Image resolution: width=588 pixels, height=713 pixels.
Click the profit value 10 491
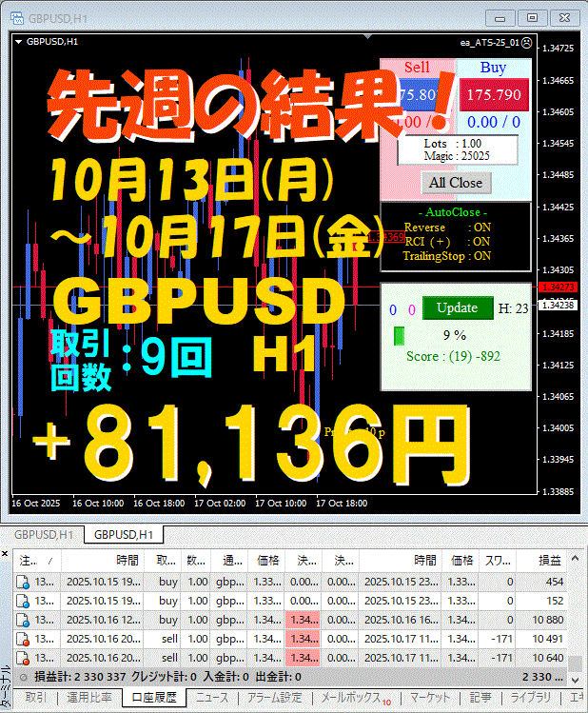(547, 640)
